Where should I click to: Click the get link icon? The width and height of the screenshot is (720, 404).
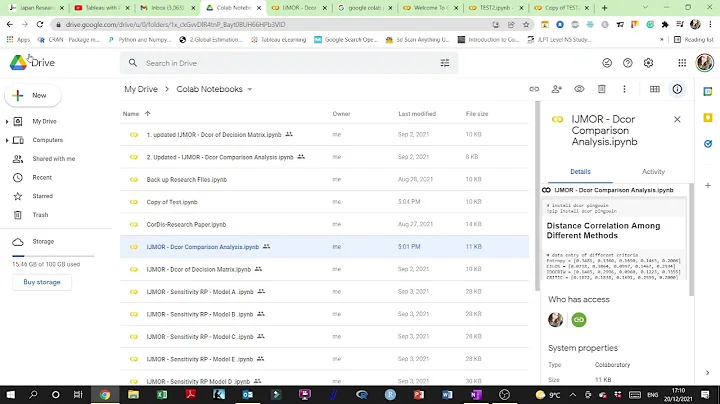click(x=534, y=89)
